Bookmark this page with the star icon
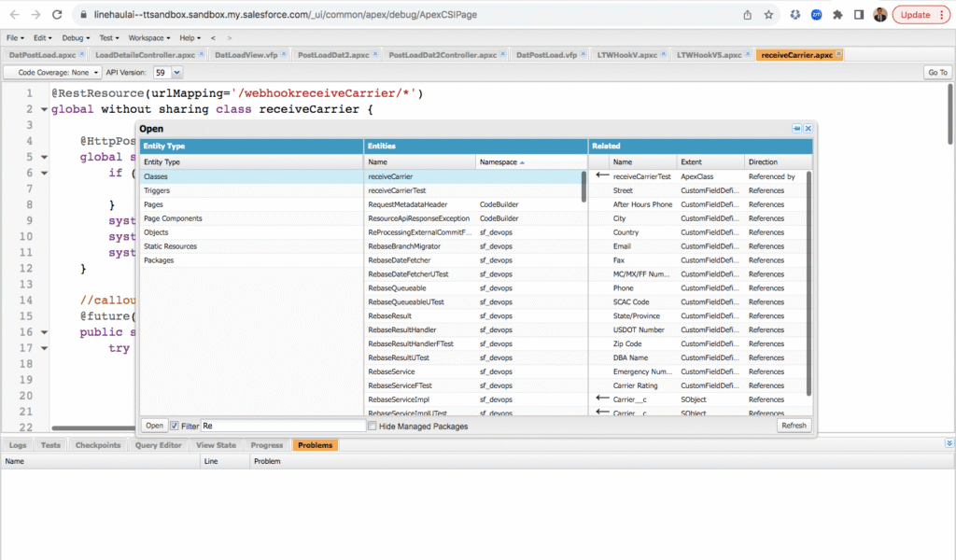Screen dimensions: 956x560 pyautogui.click(x=769, y=15)
